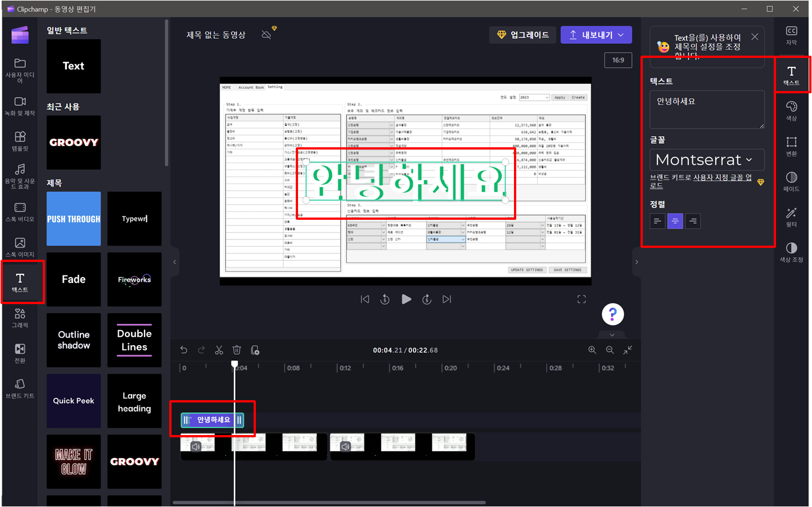Add the Large heading title style
The image size is (812, 507).
[x=134, y=401]
